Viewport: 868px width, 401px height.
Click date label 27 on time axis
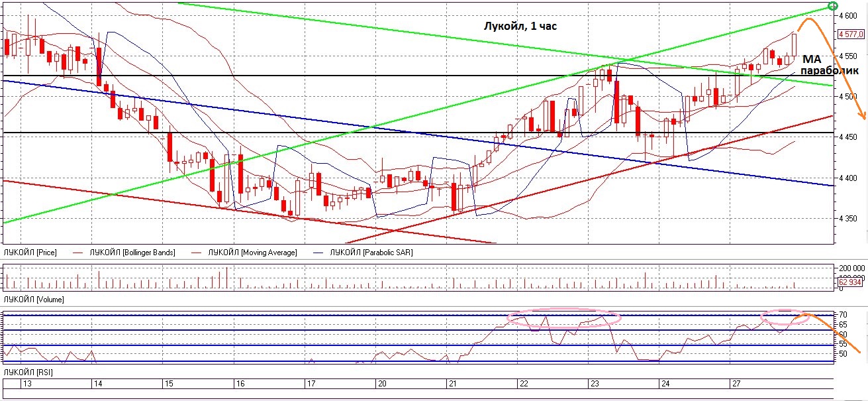coord(736,384)
